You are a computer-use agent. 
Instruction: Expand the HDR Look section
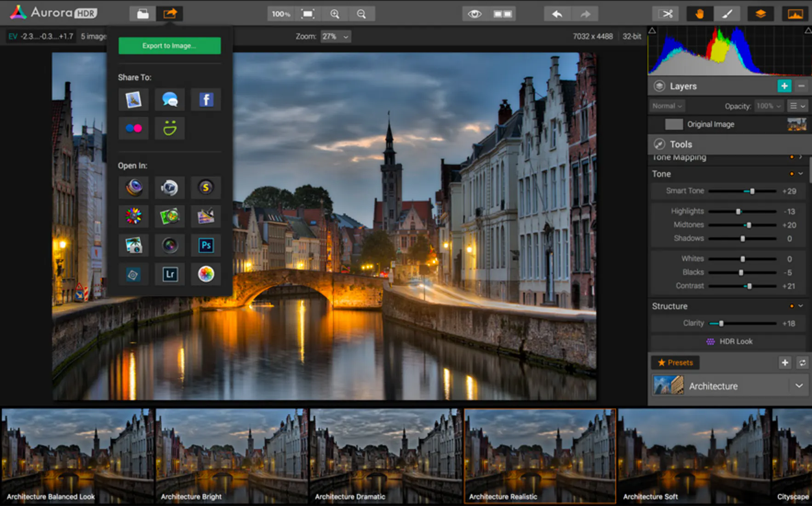(x=728, y=341)
